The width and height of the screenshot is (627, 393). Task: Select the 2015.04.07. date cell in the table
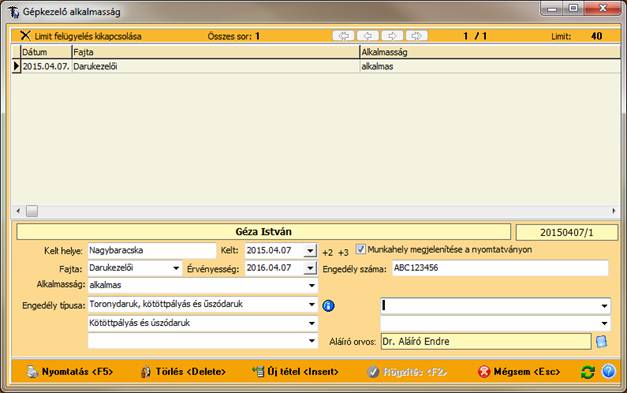click(x=46, y=66)
